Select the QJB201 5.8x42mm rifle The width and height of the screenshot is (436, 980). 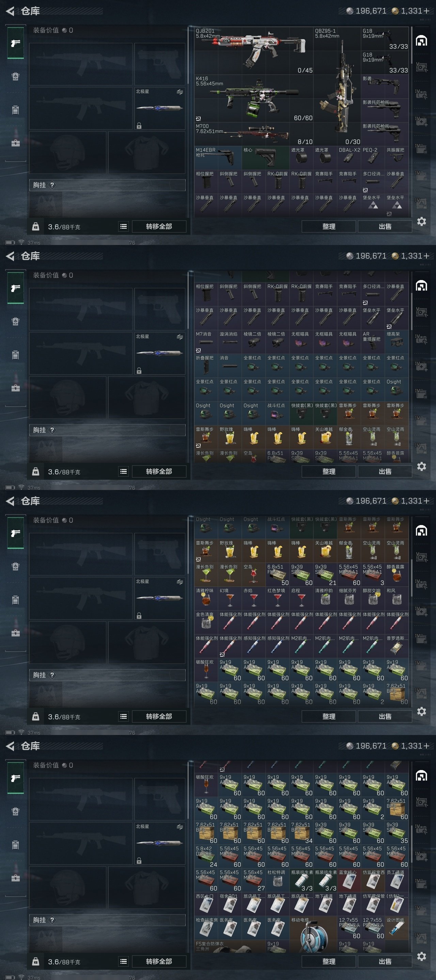[254, 51]
